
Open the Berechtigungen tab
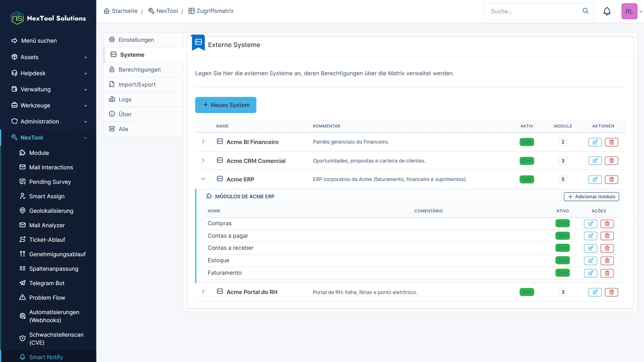tap(143, 70)
